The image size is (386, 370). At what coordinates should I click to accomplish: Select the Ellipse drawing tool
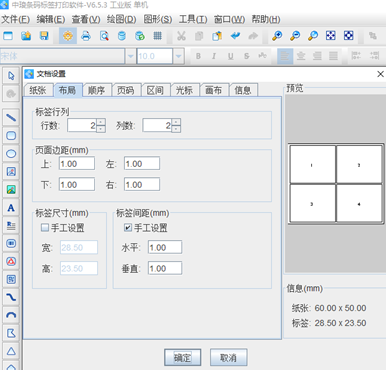click(11, 154)
